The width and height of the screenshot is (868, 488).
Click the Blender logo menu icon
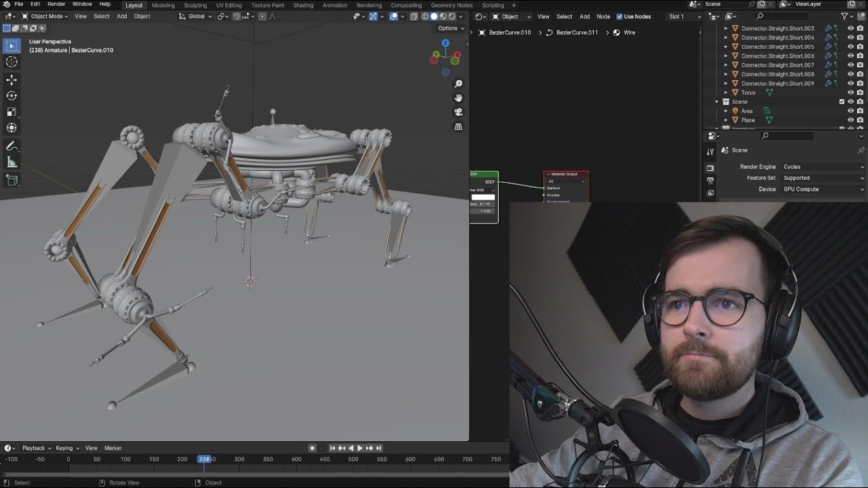[6, 5]
